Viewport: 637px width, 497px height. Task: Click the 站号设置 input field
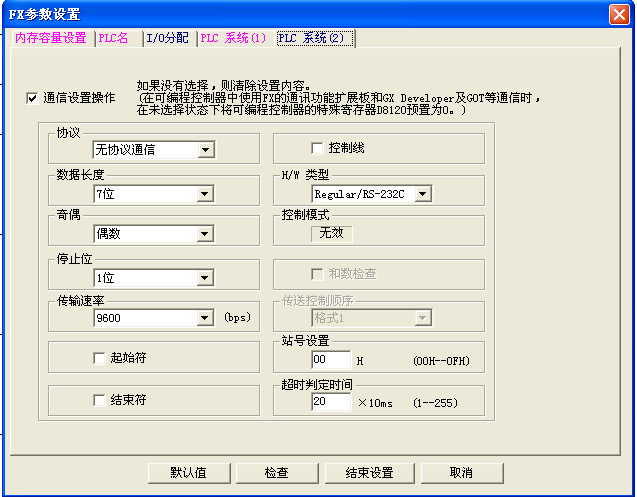pos(331,360)
